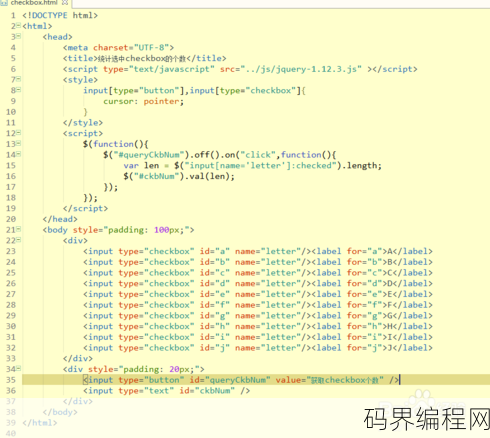Click the closing </head> tag
Viewport: 490px width, 438px height.
[60, 219]
